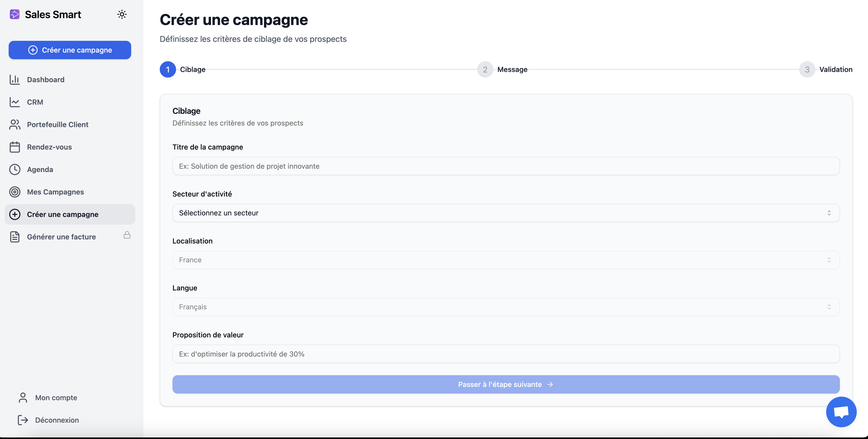
Task: Go to step 3 Validation
Action: [807, 69]
